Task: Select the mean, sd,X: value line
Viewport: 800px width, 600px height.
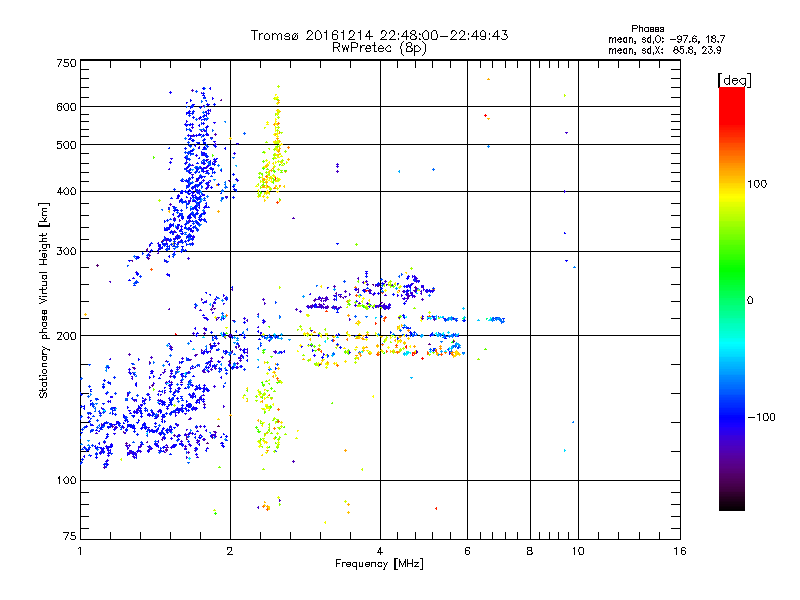Action: (664, 50)
